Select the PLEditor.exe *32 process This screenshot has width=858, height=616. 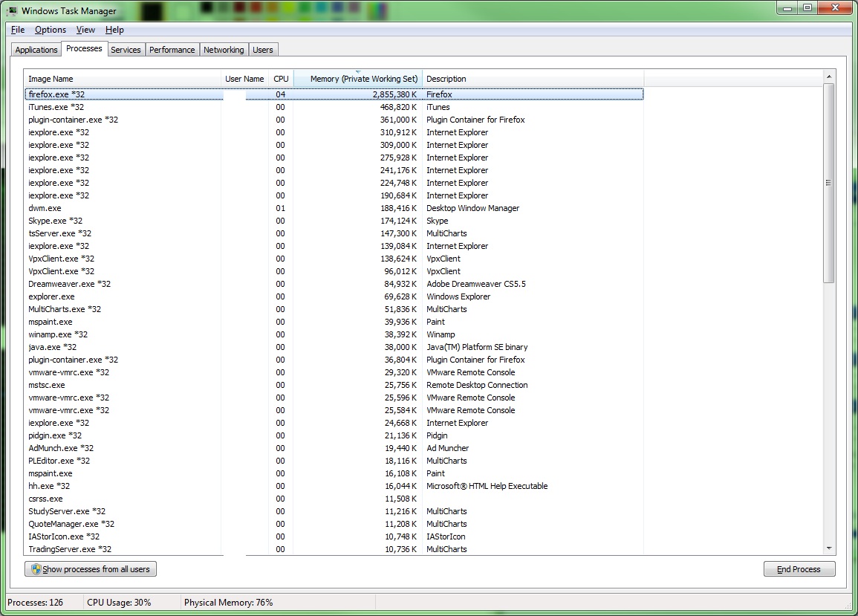pyautogui.click(x=334, y=461)
